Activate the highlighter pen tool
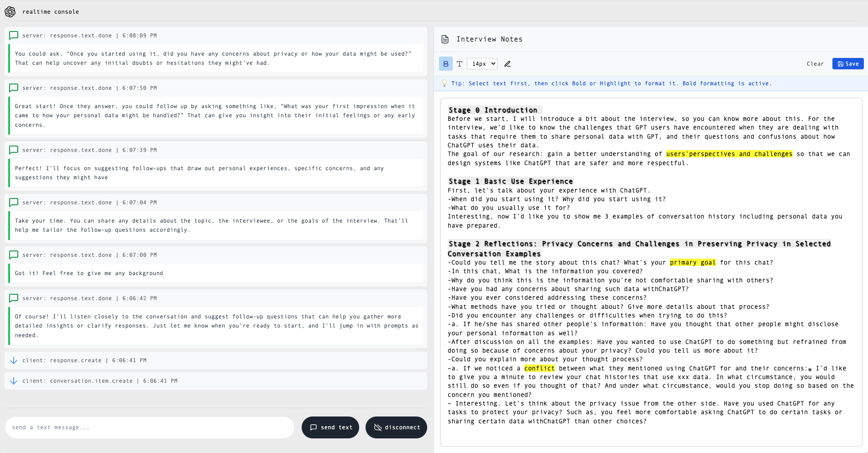The width and height of the screenshot is (868, 453). coord(507,64)
